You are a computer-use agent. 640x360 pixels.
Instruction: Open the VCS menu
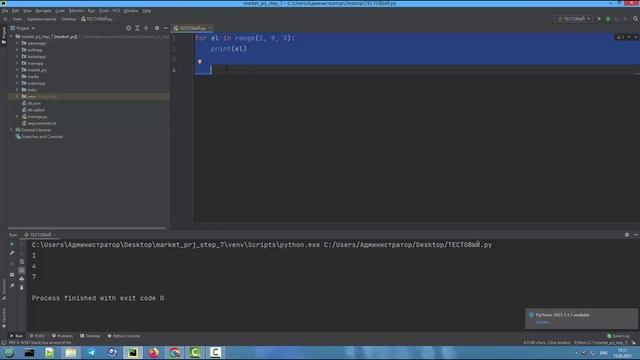[116, 11]
